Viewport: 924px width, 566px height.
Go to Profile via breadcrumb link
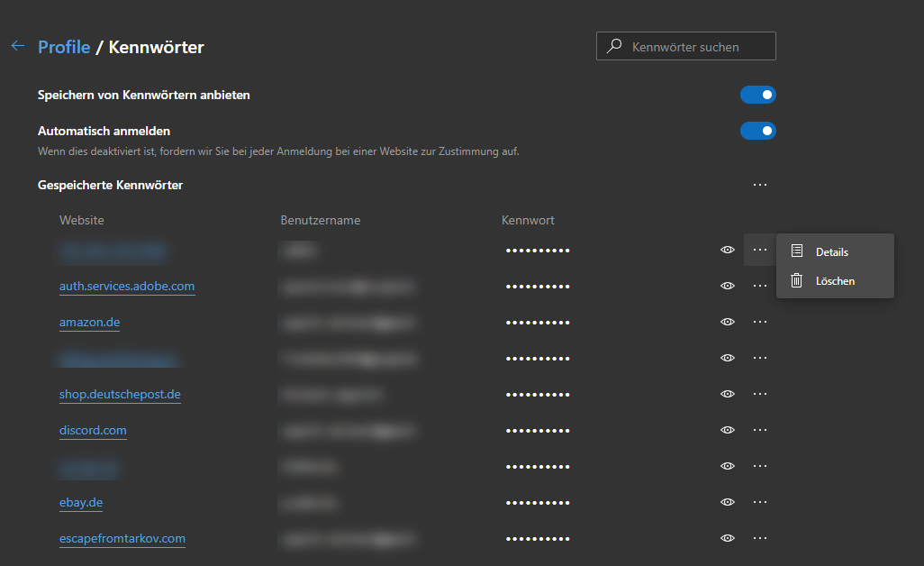coord(64,47)
